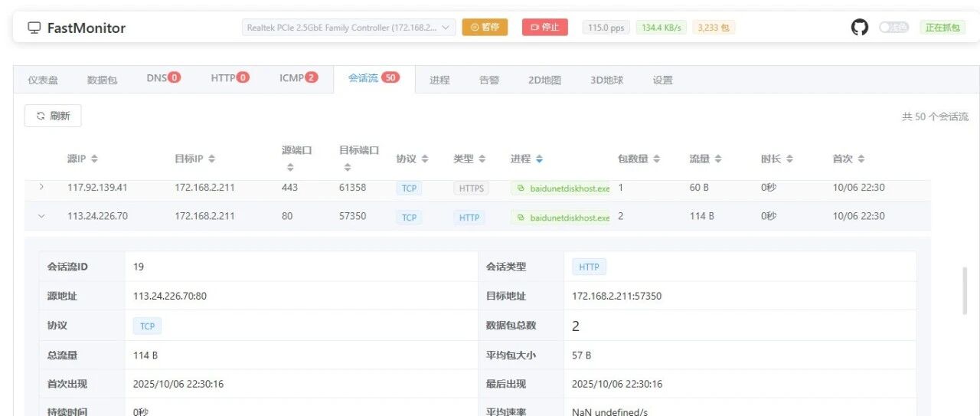The height and width of the screenshot is (416, 980).
Task: Expand the 117.92.139.41 session row
Action: point(41,187)
